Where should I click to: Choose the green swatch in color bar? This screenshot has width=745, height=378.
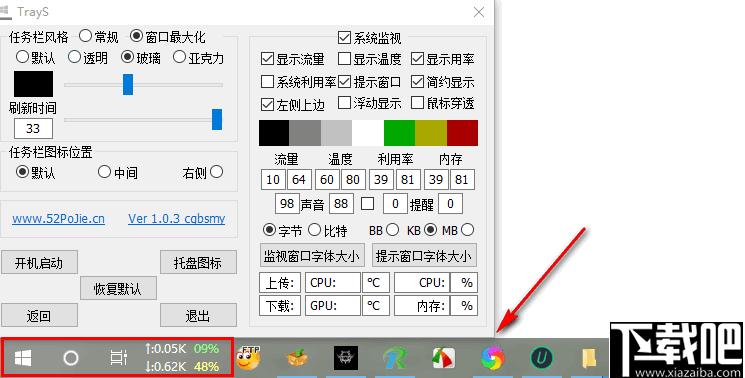click(x=399, y=133)
